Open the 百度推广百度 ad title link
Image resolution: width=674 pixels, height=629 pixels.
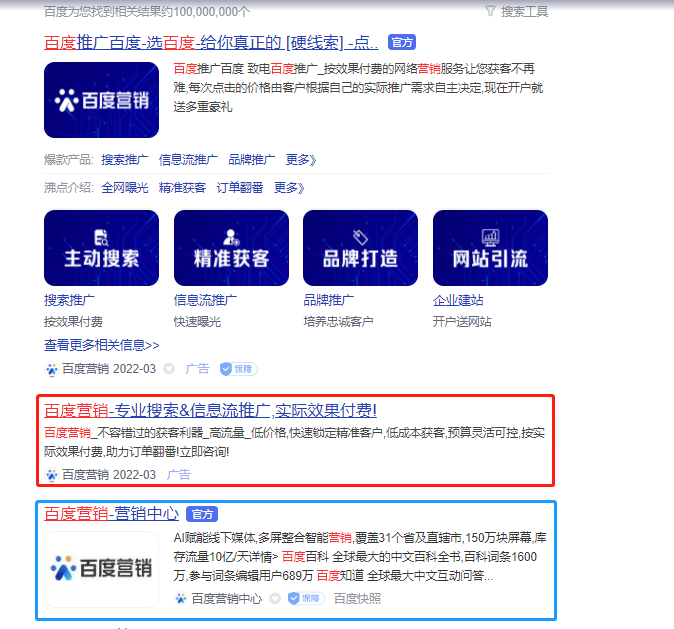(x=211, y=43)
